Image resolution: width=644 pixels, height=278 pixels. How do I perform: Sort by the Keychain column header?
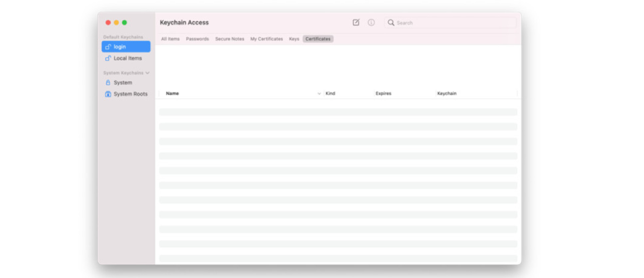tap(447, 93)
